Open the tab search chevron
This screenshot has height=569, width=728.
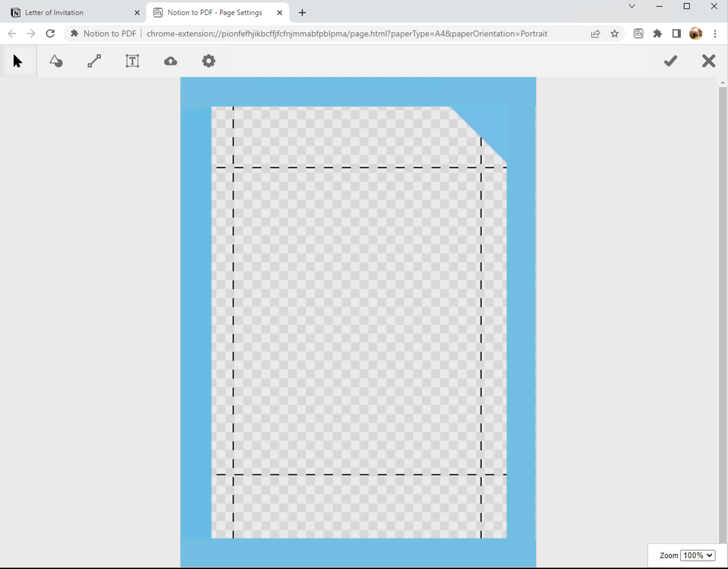pyautogui.click(x=631, y=7)
